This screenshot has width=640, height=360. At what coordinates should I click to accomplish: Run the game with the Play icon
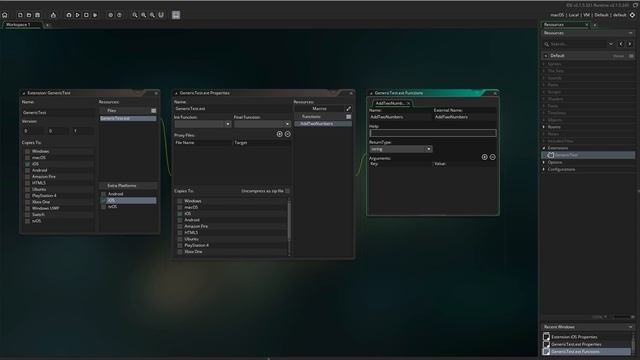(77, 15)
